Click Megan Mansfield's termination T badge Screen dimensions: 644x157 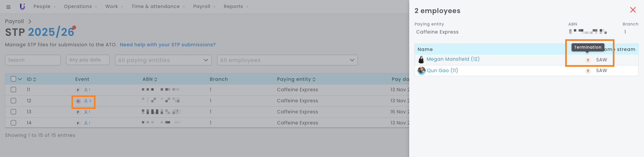[588, 60]
